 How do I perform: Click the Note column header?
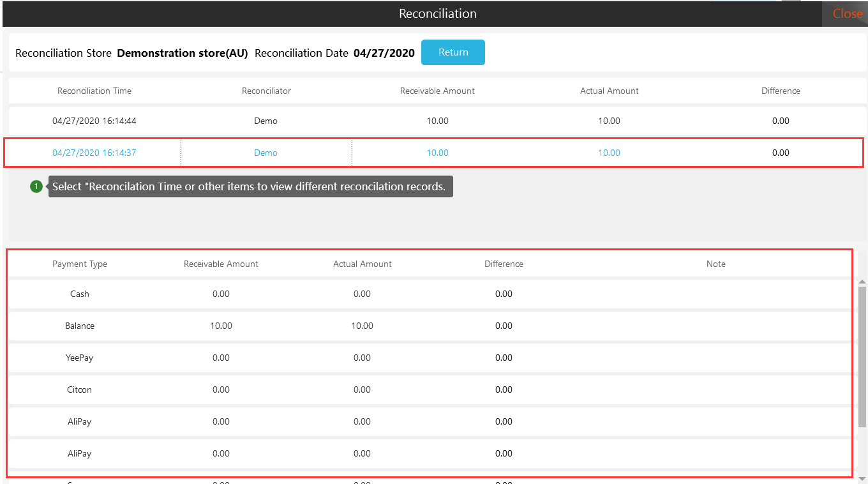click(x=715, y=264)
